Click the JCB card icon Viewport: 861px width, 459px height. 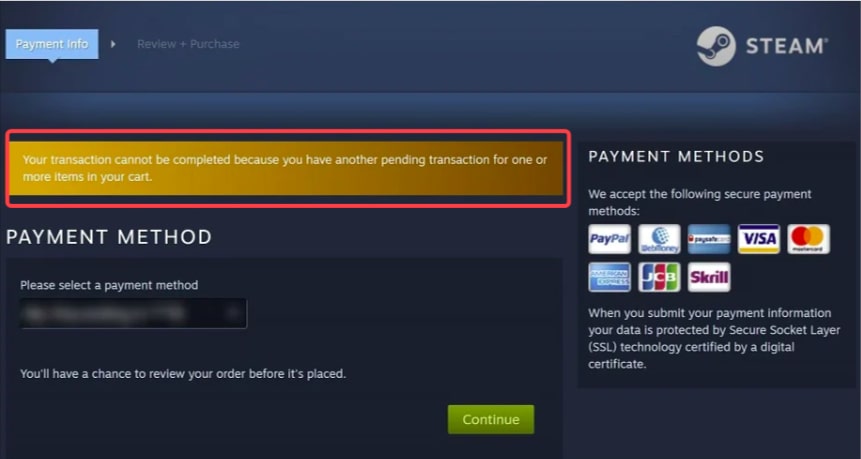[x=659, y=277]
